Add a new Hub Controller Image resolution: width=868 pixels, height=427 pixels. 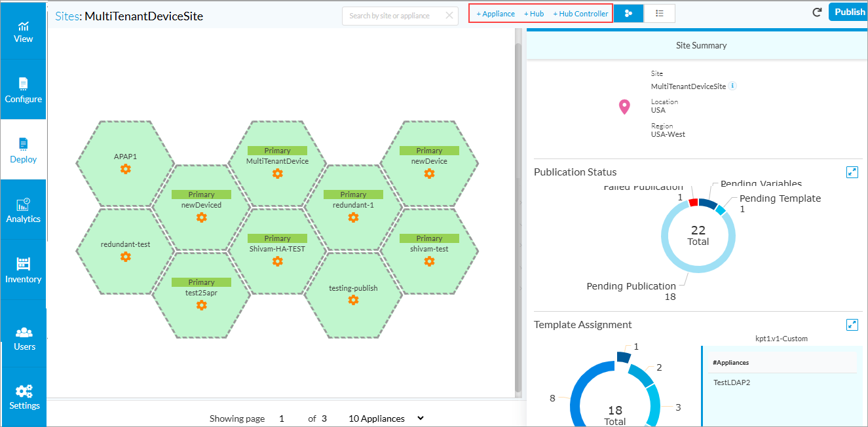580,14
